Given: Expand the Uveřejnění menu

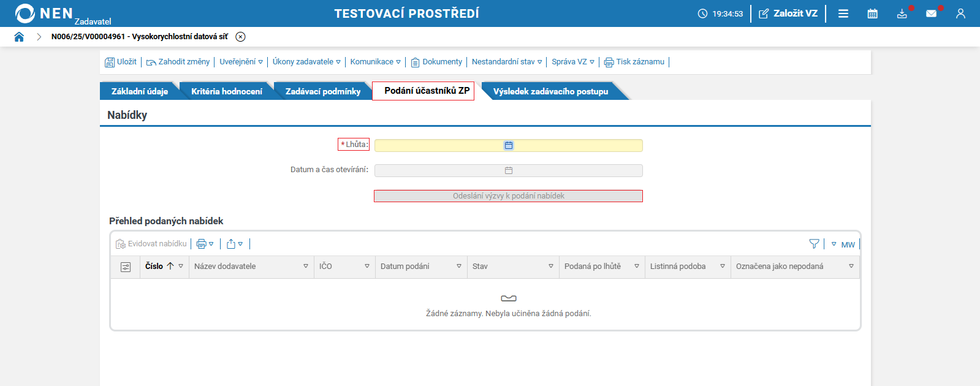Looking at the screenshot, I should pos(241,62).
